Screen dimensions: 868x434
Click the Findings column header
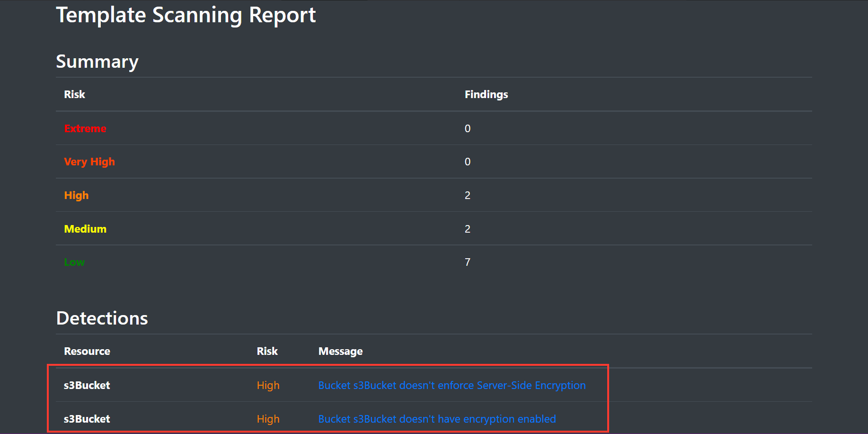click(x=486, y=94)
